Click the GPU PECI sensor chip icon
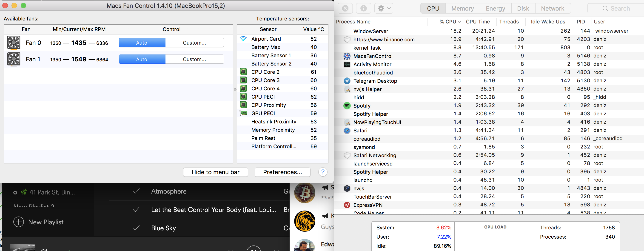This screenshot has height=251, width=644. tap(243, 113)
